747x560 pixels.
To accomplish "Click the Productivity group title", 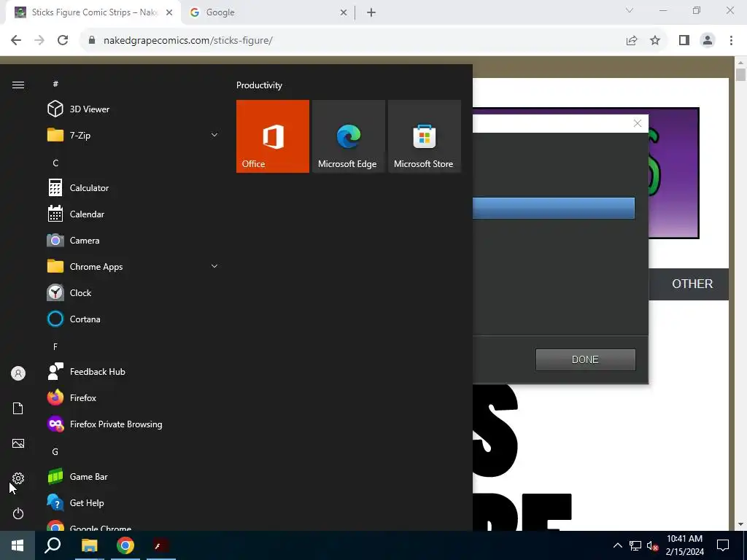I will [x=259, y=85].
